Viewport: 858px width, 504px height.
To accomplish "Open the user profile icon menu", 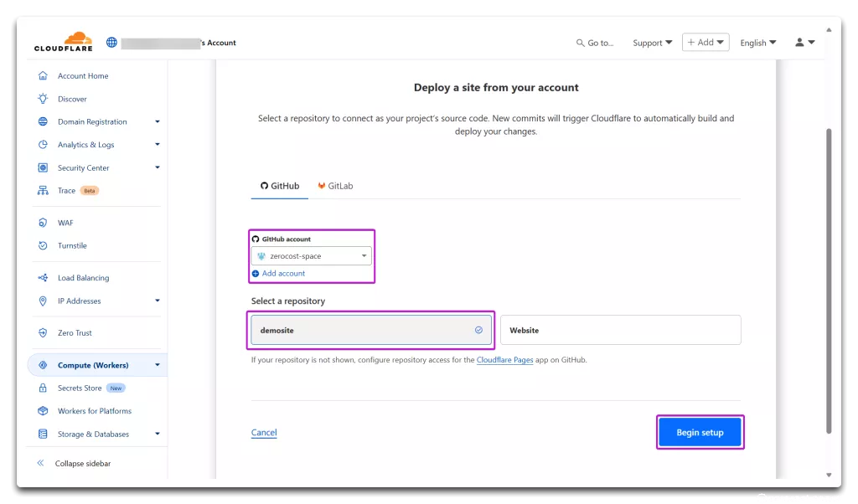I will [804, 42].
